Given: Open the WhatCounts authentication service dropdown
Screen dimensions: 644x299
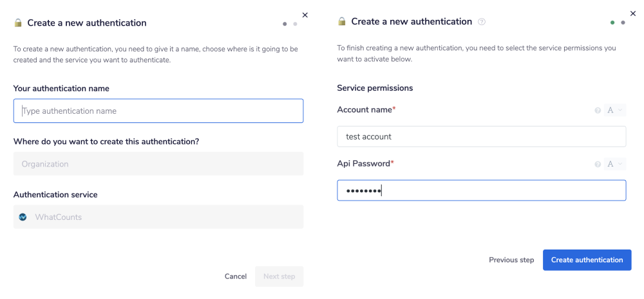Looking at the screenshot, I should pyautogui.click(x=158, y=217).
